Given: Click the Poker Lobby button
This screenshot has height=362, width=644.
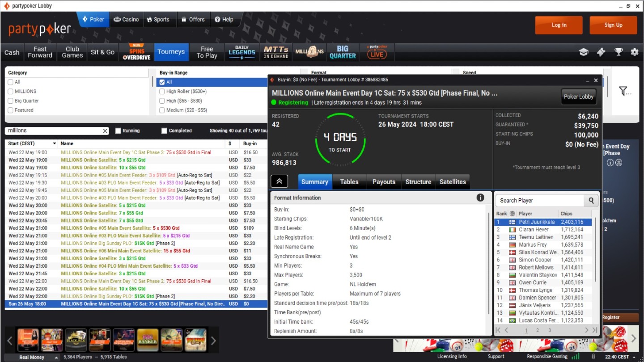Looking at the screenshot, I should coord(579,97).
